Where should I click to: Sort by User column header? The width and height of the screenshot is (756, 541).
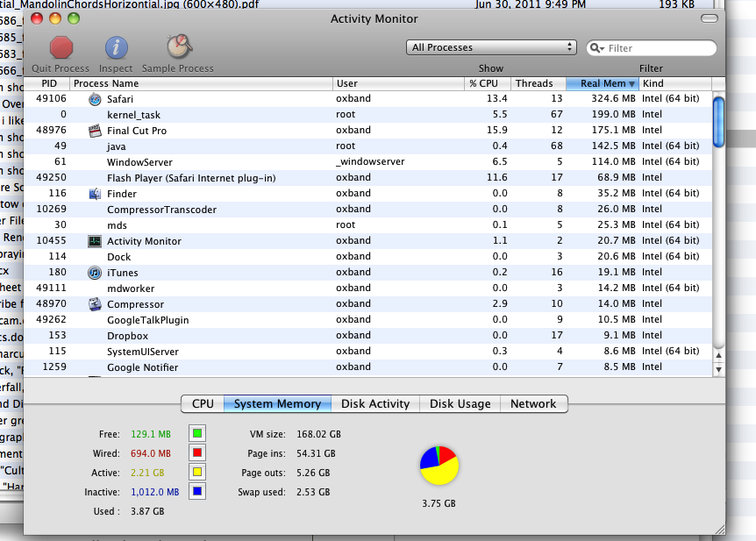click(x=399, y=83)
